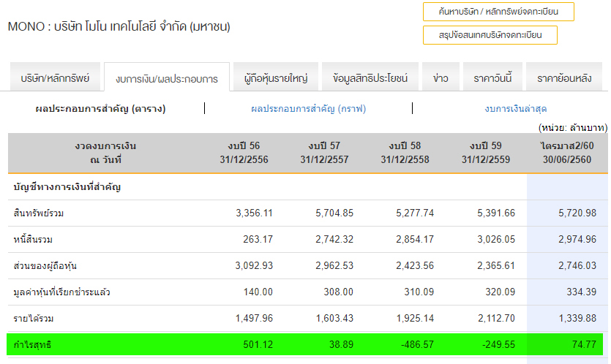Open the ผลประกอบการสำคัญ (กราฟ) link
Image resolution: width=611 pixels, height=364 pixels.
[x=309, y=109]
